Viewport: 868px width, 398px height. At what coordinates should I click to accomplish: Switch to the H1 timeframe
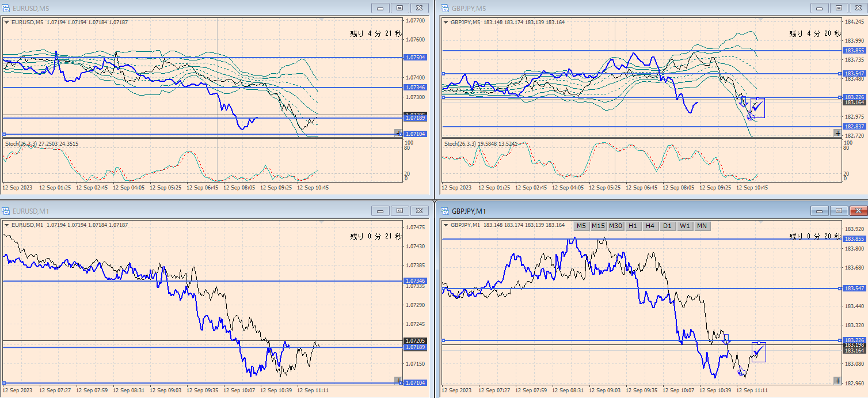click(x=633, y=226)
